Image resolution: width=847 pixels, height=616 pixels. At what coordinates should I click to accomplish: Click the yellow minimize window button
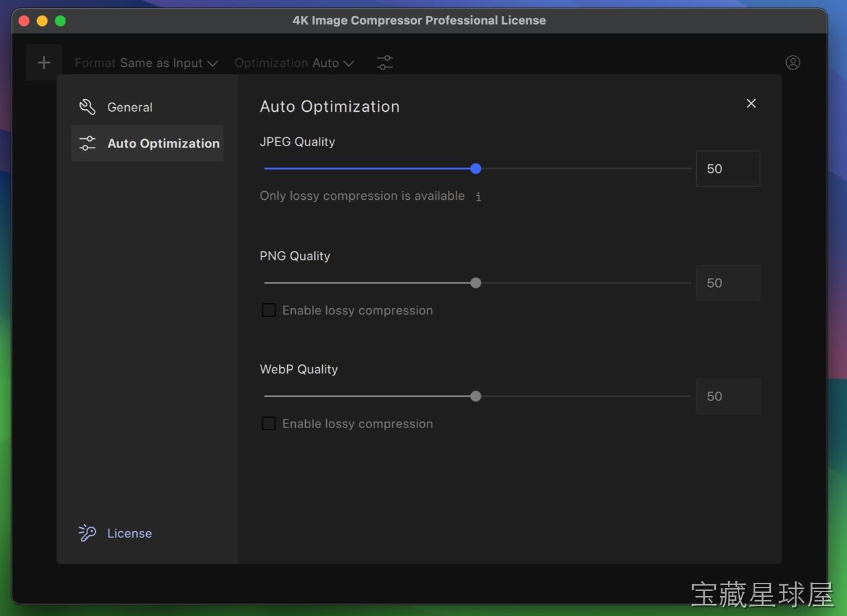(42, 21)
